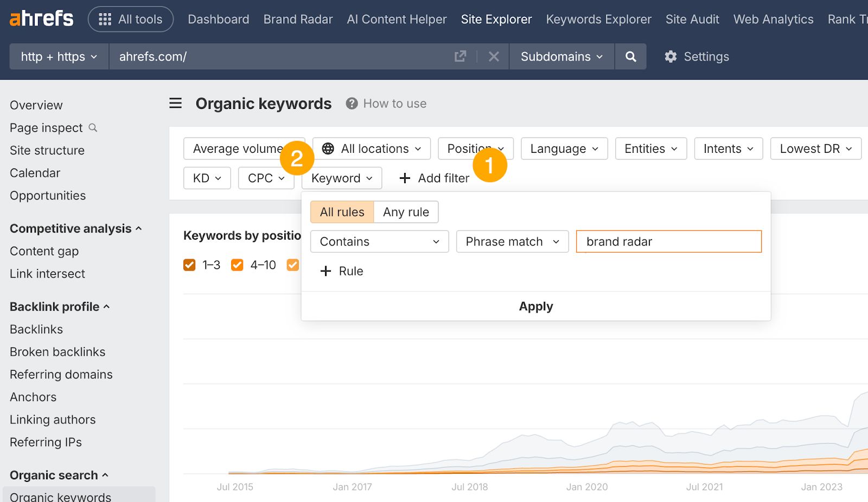Switch to the Keywords Explorer tab
Image resolution: width=868 pixels, height=502 pixels.
point(598,19)
